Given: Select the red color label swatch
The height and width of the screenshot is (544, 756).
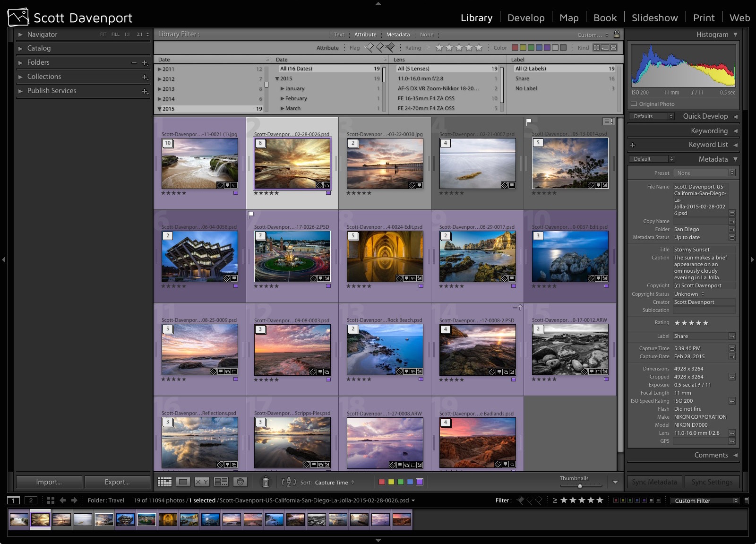Looking at the screenshot, I should point(382,482).
